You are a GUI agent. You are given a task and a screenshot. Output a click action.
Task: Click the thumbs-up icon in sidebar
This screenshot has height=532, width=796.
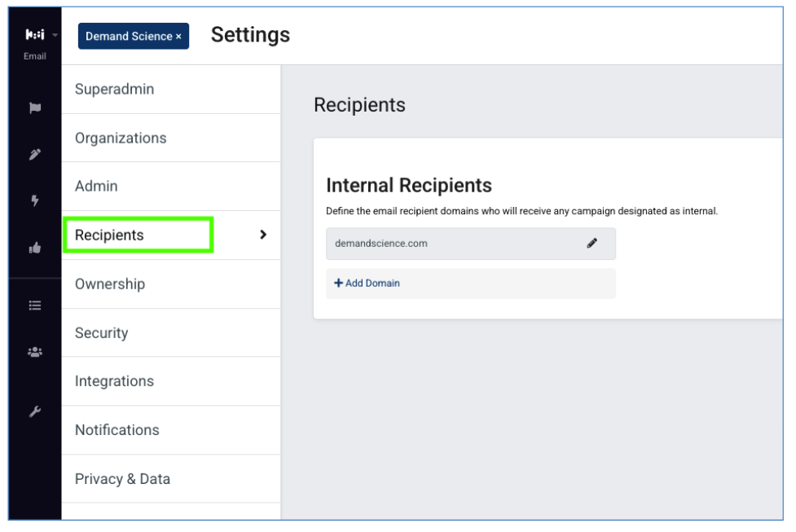[x=35, y=248]
